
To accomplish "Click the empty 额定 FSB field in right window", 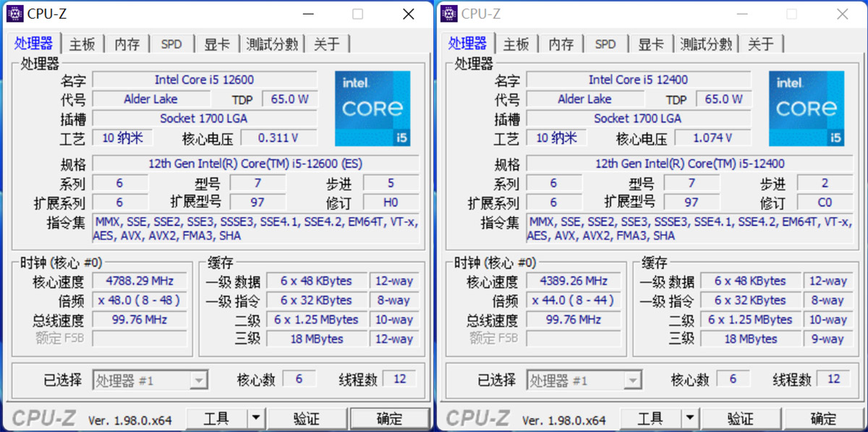I will (x=574, y=339).
